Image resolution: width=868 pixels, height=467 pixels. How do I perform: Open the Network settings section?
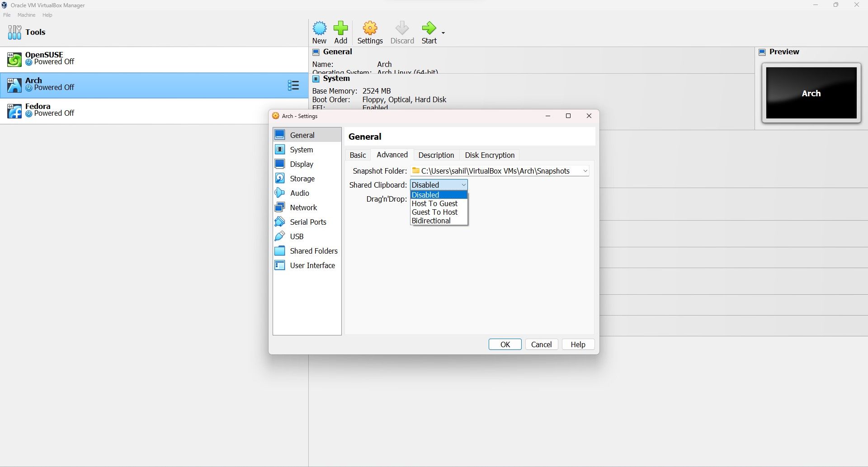303,207
